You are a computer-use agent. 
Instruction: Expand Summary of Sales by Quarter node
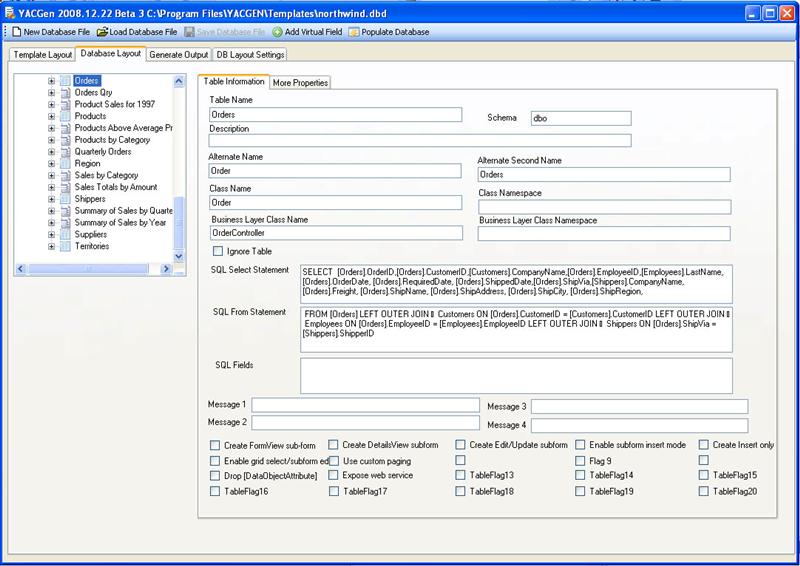point(51,211)
